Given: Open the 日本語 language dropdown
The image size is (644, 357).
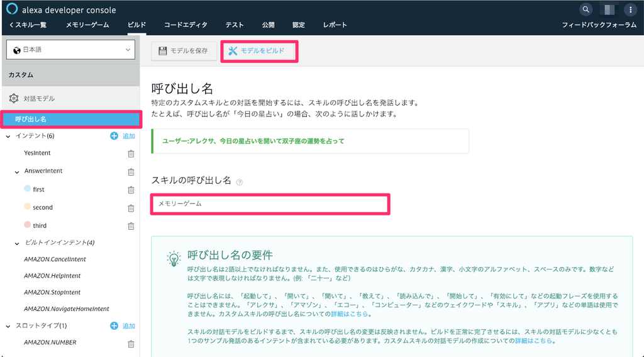Looking at the screenshot, I should (70, 50).
